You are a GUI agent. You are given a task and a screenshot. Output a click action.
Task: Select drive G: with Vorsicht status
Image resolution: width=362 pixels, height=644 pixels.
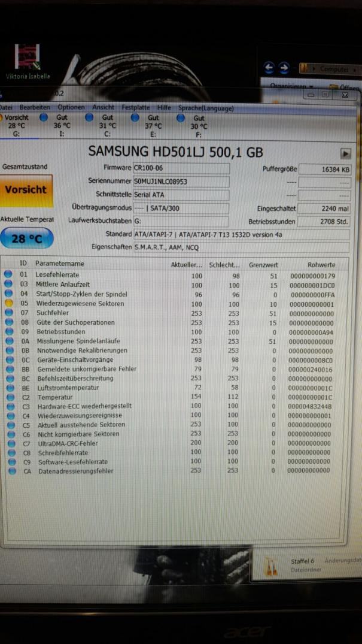click(16, 126)
